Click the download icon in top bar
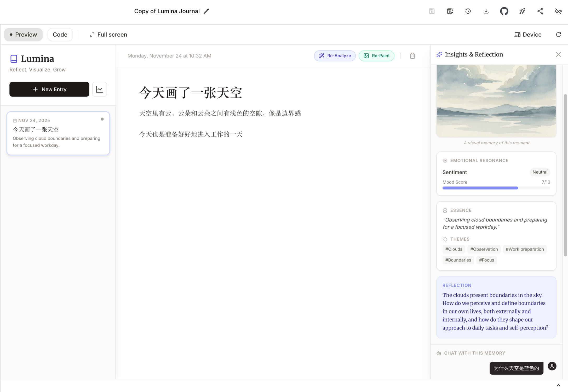The height and width of the screenshot is (392, 568). pos(486,11)
